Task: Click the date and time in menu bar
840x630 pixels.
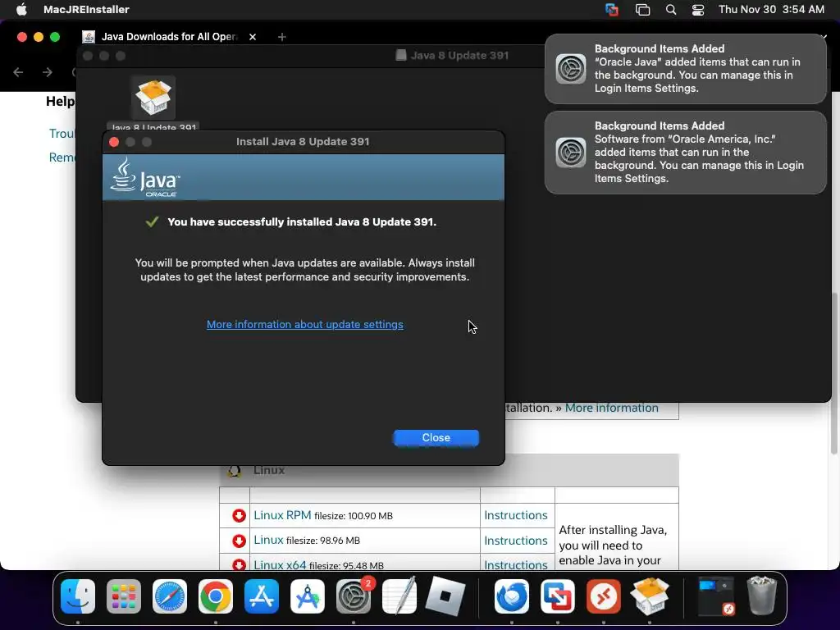Action: point(771,9)
